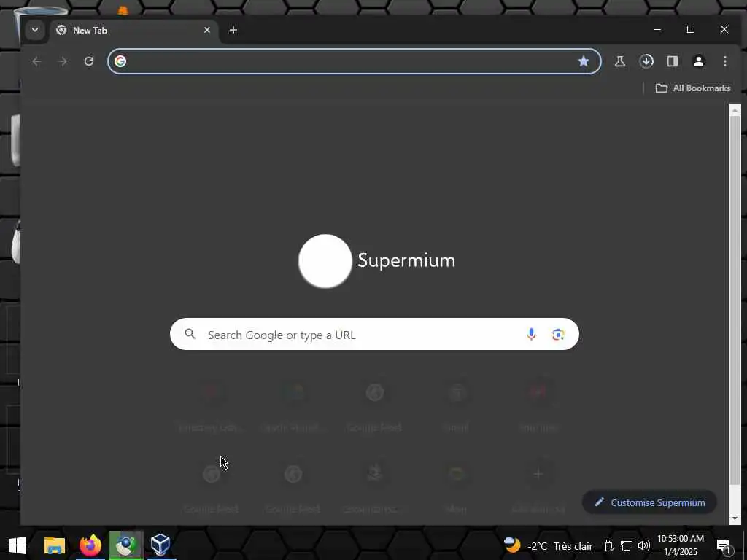Open the Experiments flask icon
Viewport: 747px width, 560px height.
620,61
